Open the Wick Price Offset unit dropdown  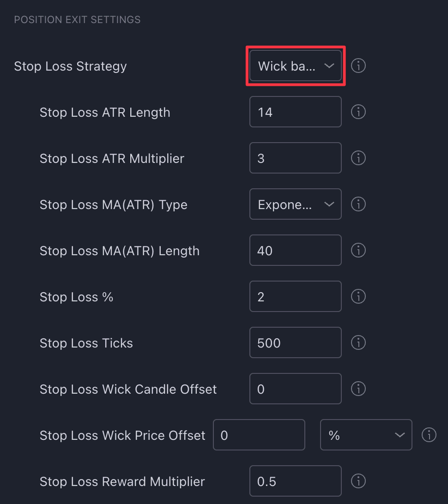point(366,434)
